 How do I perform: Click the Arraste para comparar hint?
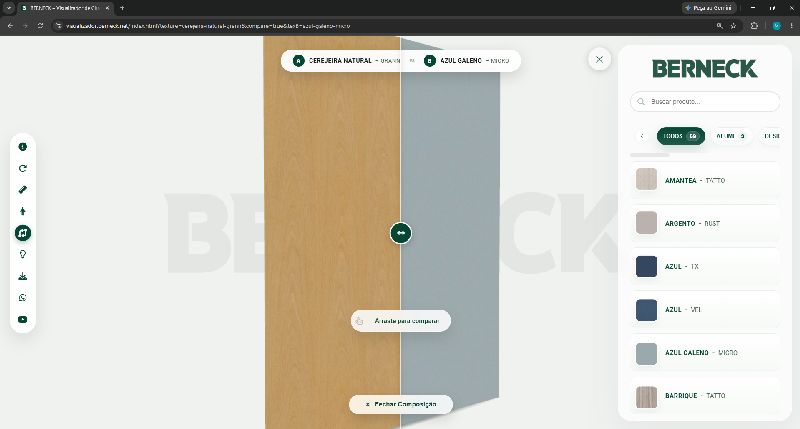click(401, 321)
